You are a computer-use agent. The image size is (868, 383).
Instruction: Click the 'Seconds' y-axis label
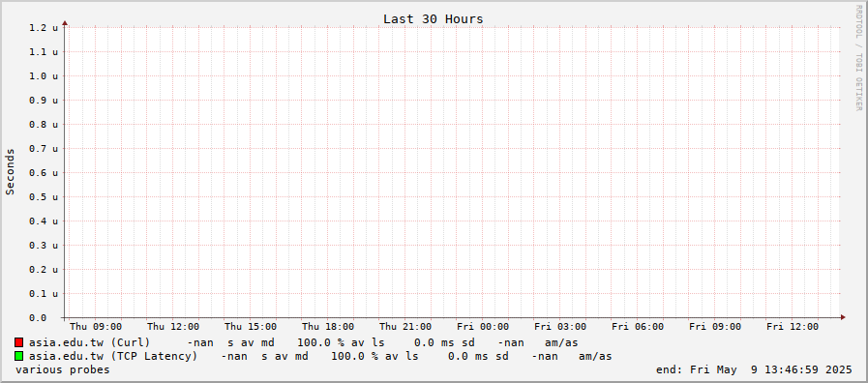coord(10,171)
